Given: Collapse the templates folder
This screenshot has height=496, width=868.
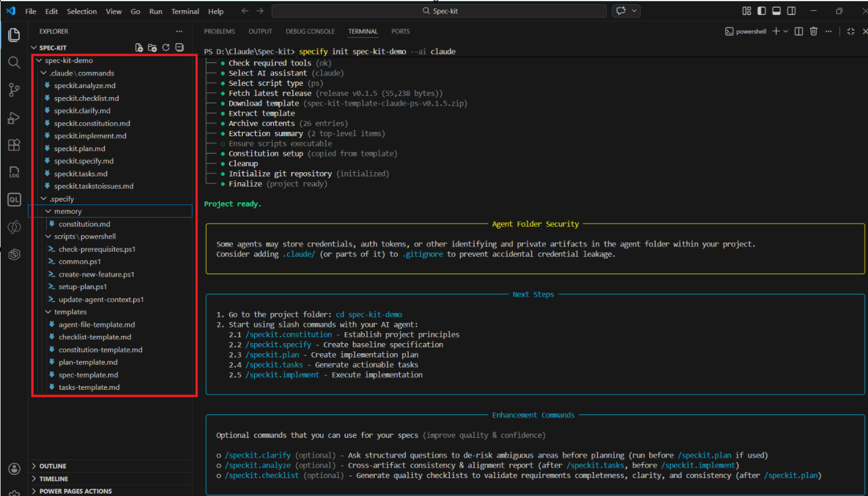Looking at the screenshot, I should pos(70,312).
